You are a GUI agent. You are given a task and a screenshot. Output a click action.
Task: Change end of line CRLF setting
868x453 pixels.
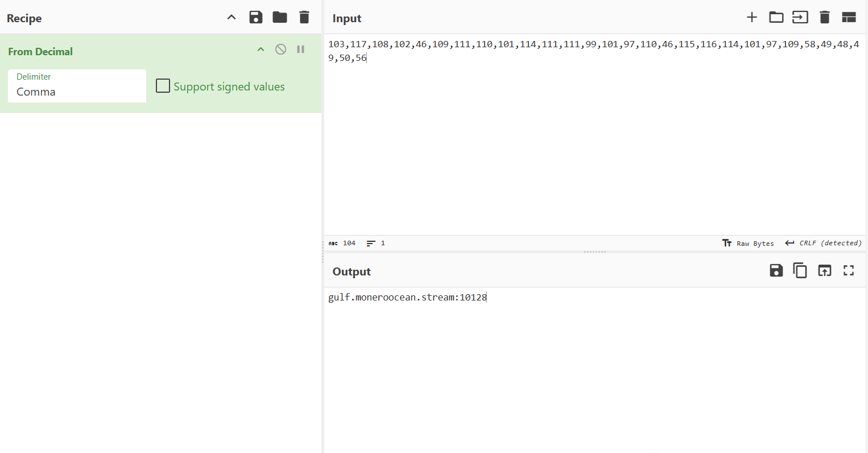[823, 243]
